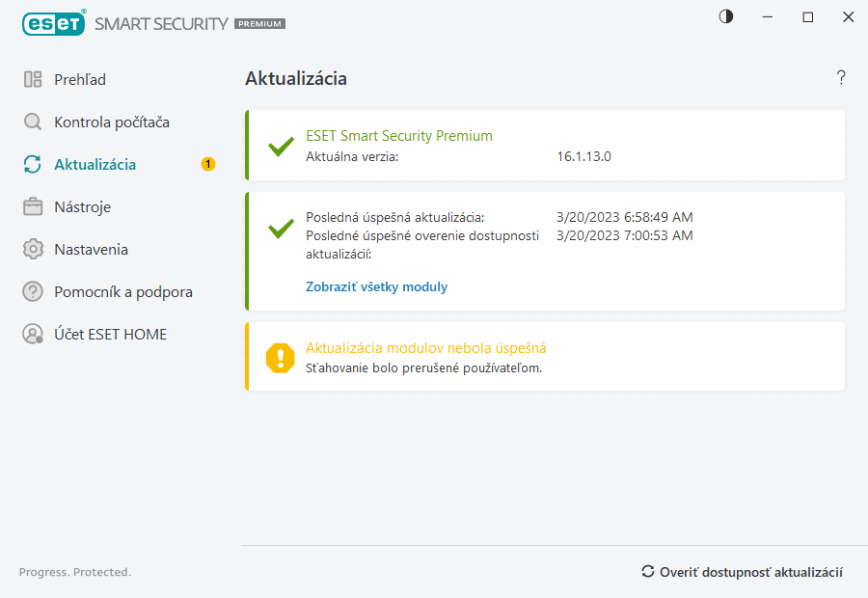The image size is (868, 598).
Task: Click the yellow warning shield icon
Action: tap(281, 357)
